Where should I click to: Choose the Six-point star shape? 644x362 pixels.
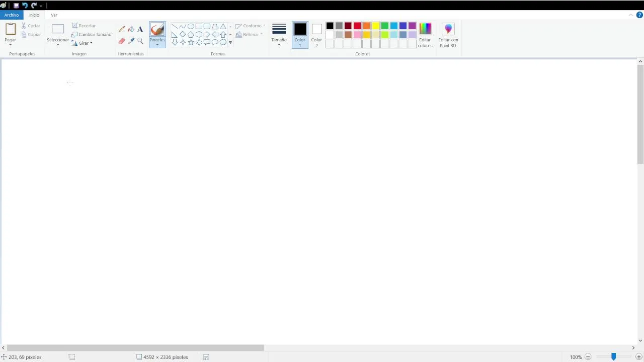coord(199,42)
